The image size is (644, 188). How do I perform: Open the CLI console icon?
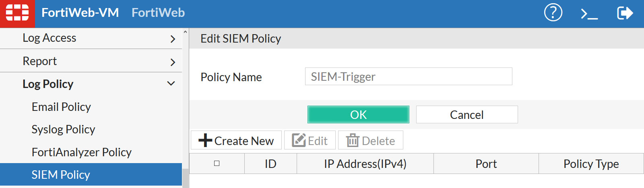(589, 14)
